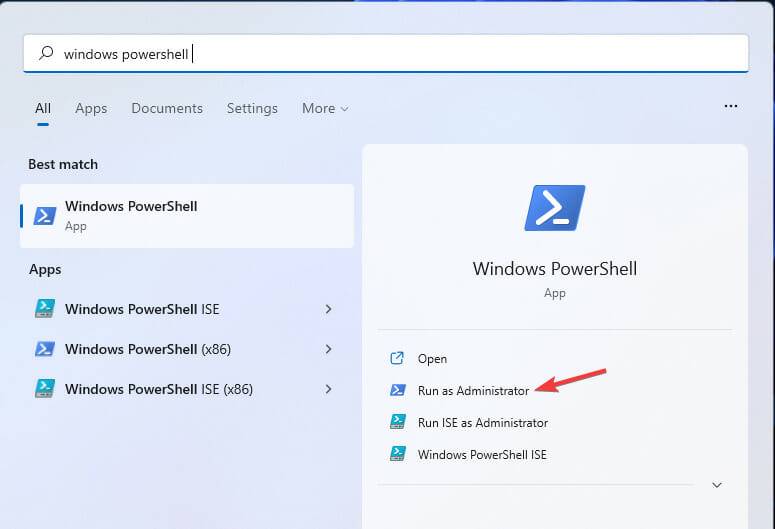The width and height of the screenshot is (775, 529).
Task: Click the Windows PowerShell (x86) app icon
Action: 44,349
